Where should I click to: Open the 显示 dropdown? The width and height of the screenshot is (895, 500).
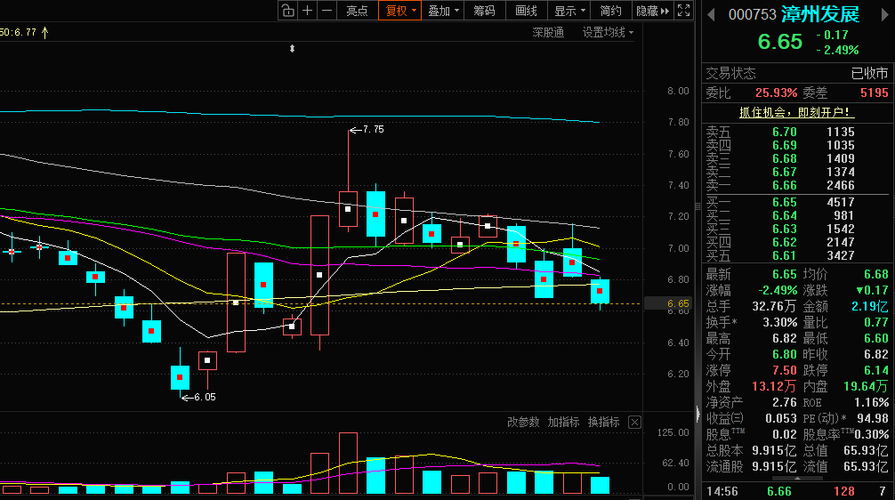click(569, 10)
